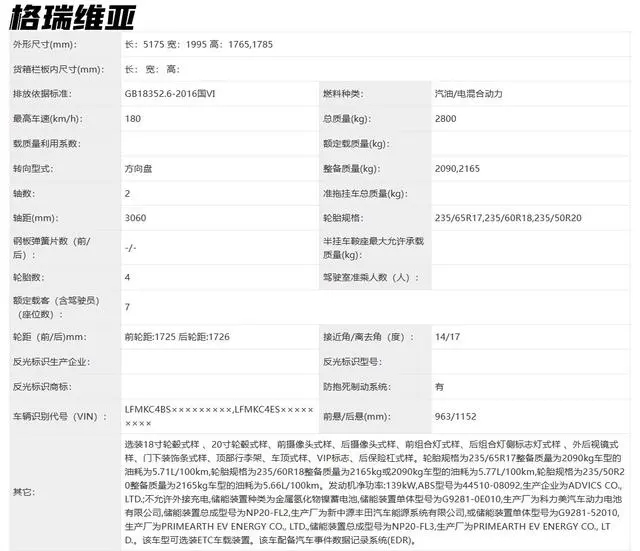Click the 转向型式 label
The height and width of the screenshot is (551, 640).
pyautogui.click(x=33, y=169)
